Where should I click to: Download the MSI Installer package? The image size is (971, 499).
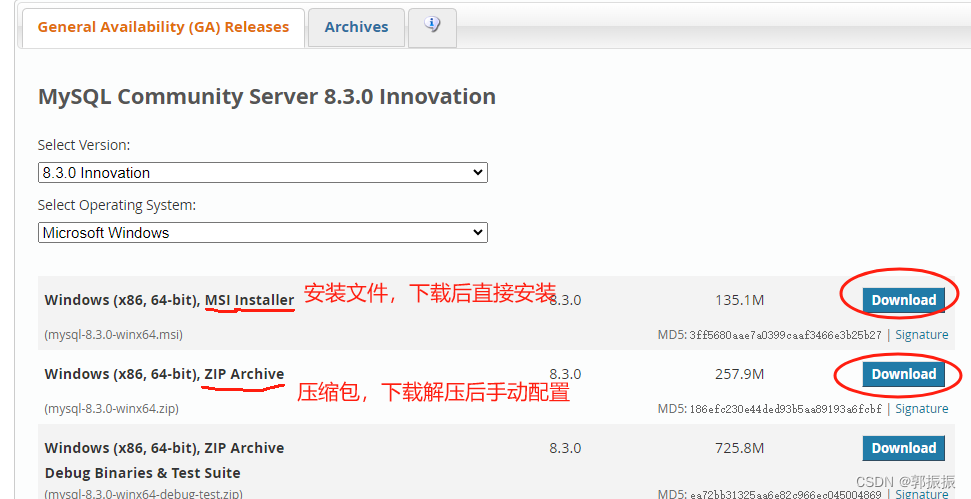904,300
